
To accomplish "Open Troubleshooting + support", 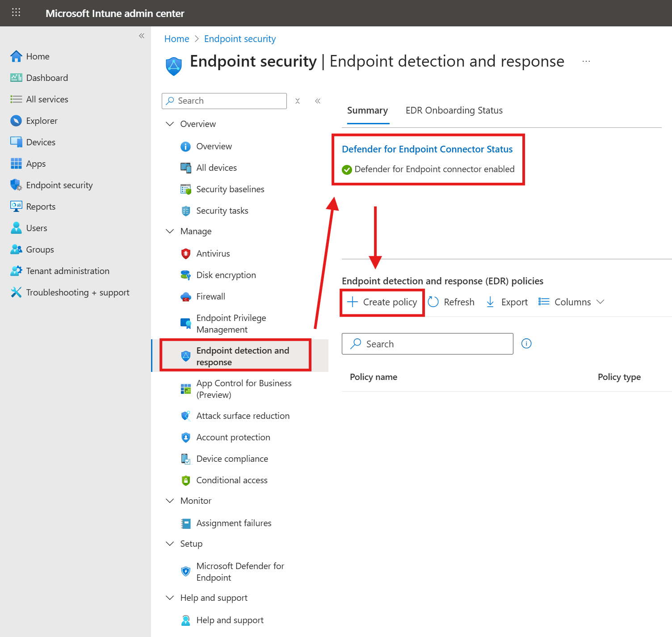I will (x=78, y=292).
